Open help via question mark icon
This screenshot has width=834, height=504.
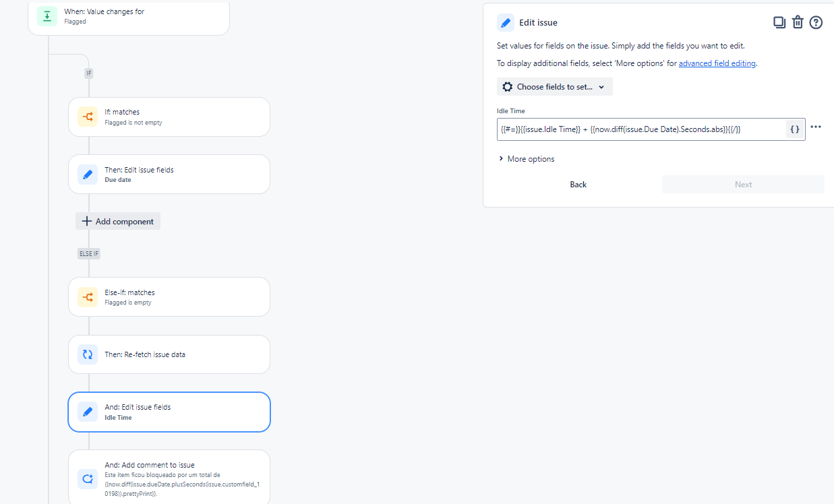point(816,22)
